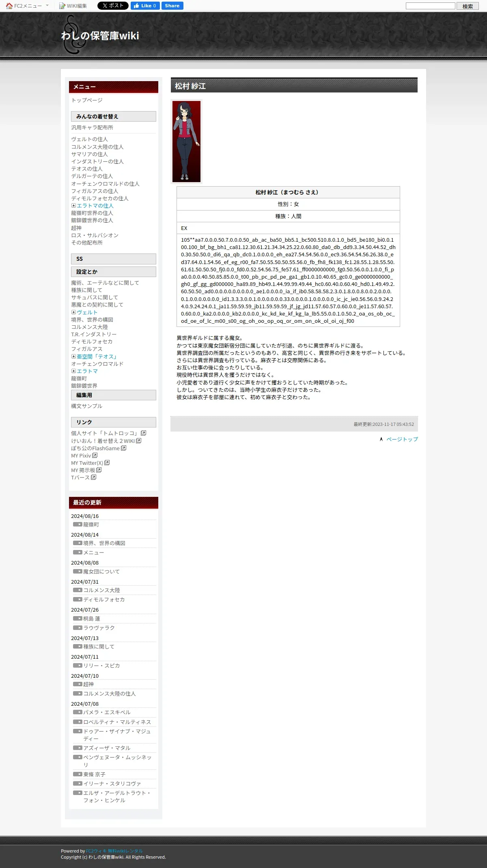Click the arrow icon beside ラウヴァラク
Image resolution: width=487 pixels, height=868 pixels.
click(x=78, y=628)
